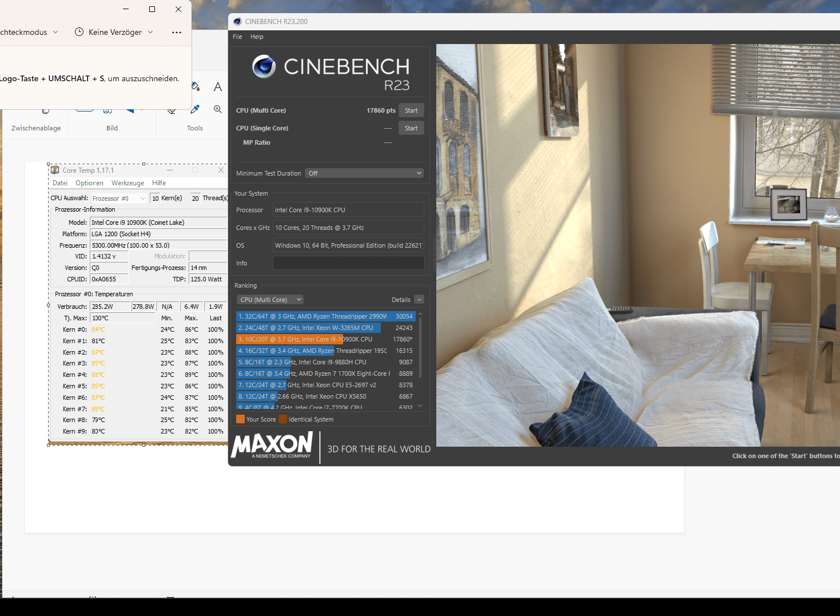Screen dimensions: 840x616
Task: Start the CPU (Multi Core) benchmark
Action: (411, 110)
